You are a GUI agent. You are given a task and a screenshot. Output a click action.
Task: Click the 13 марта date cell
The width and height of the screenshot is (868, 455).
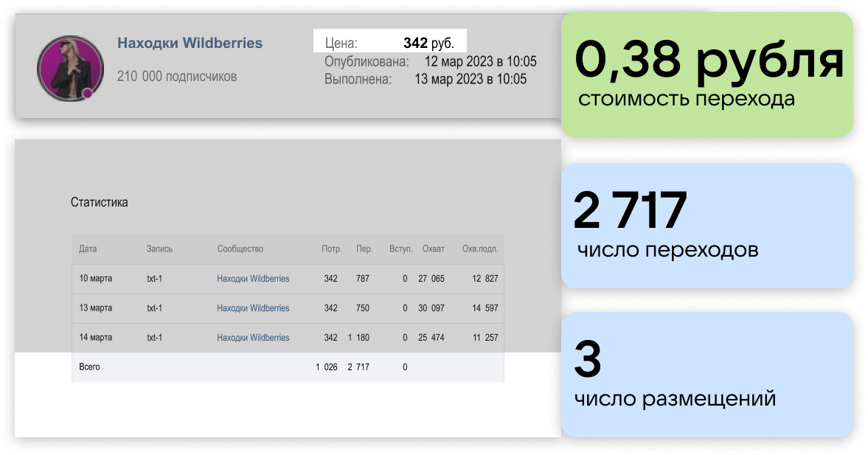point(96,308)
